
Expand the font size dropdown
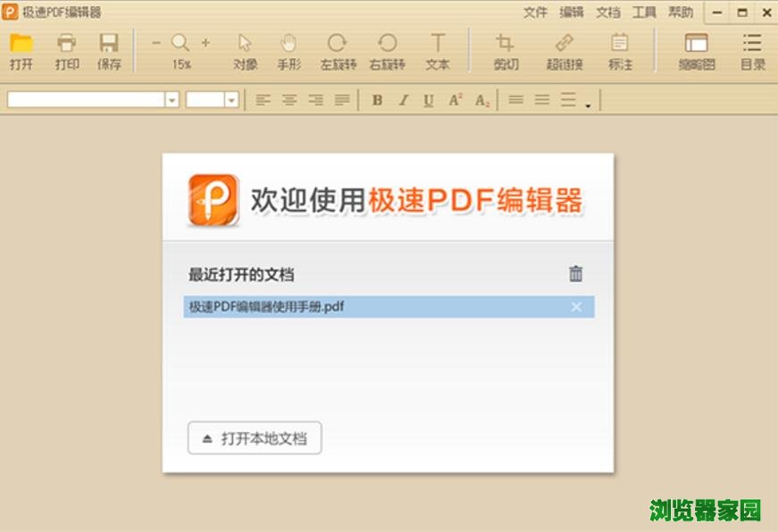click(232, 100)
